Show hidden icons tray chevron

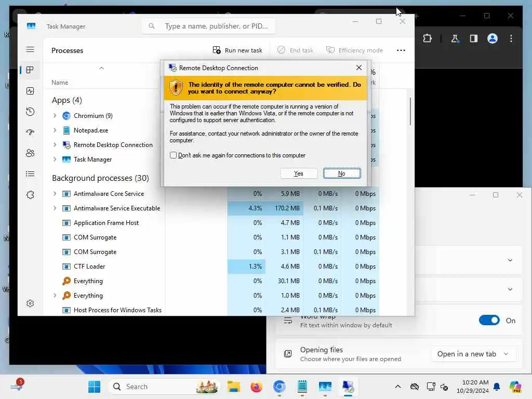(x=398, y=387)
